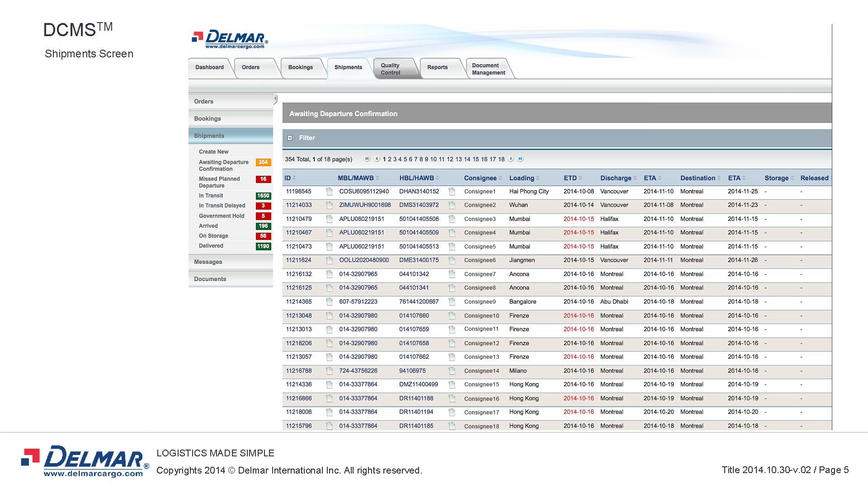Sort table by Consignee column
Viewport: 868px width, 488px height.
[483, 178]
